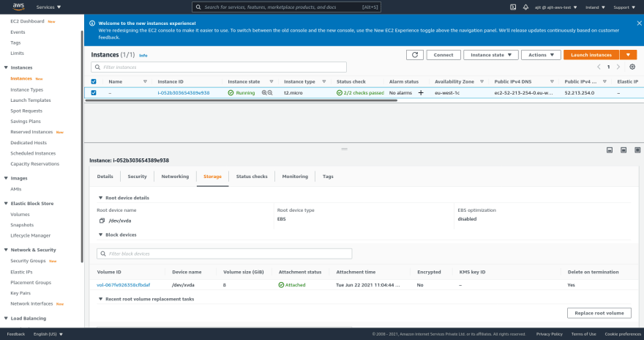Switch to the Monitoring tab

295,177
